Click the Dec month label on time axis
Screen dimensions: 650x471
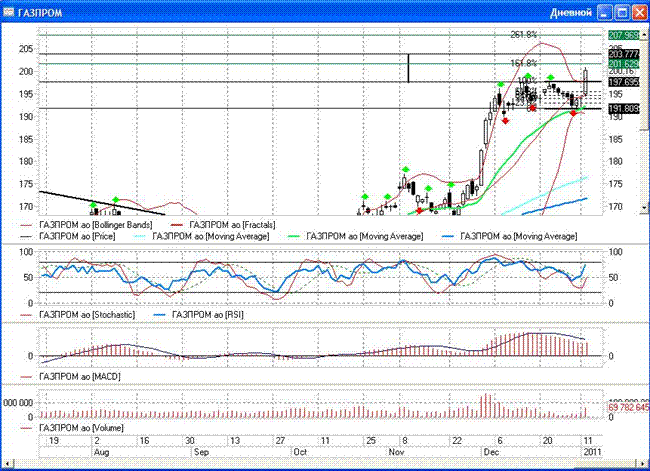point(491,452)
